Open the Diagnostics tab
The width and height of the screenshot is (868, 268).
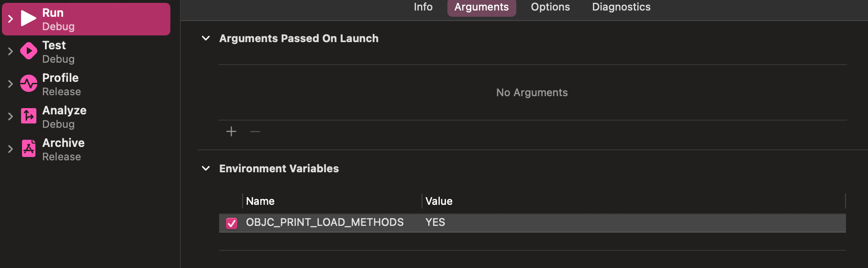(621, 7)
